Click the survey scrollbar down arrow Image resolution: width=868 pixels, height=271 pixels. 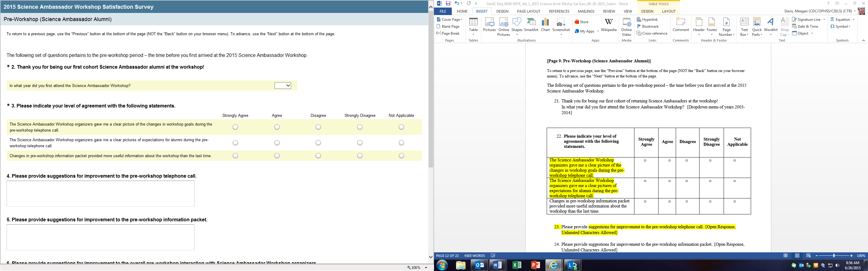(431, 257)
